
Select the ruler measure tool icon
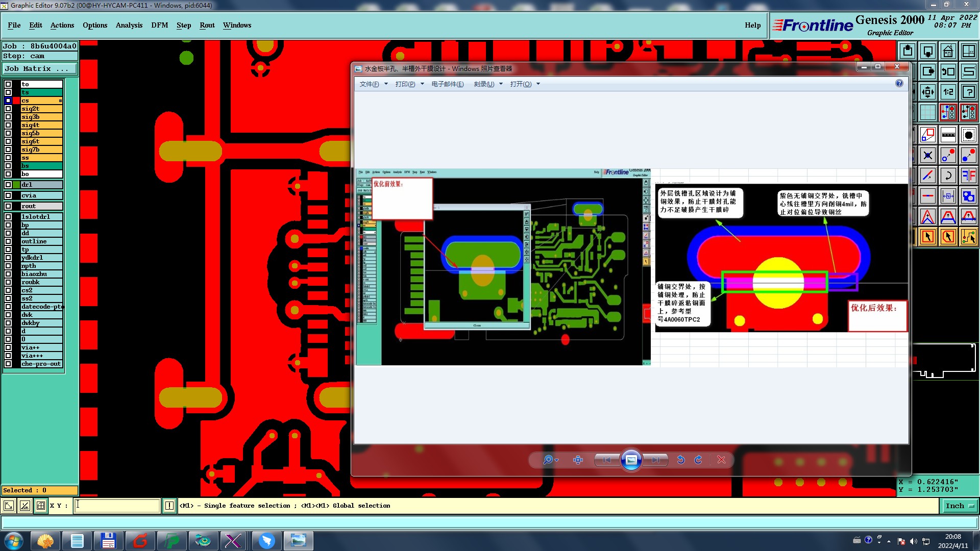click(x=948, y=135)
